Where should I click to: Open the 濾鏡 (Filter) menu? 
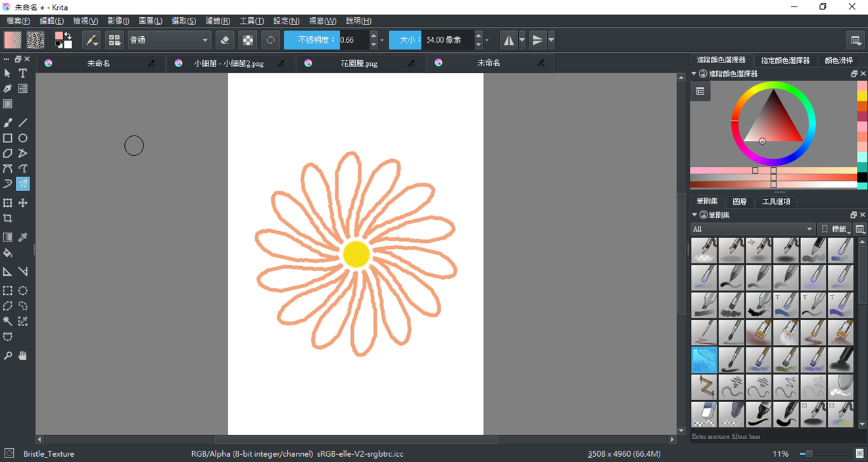pos(218,21)
